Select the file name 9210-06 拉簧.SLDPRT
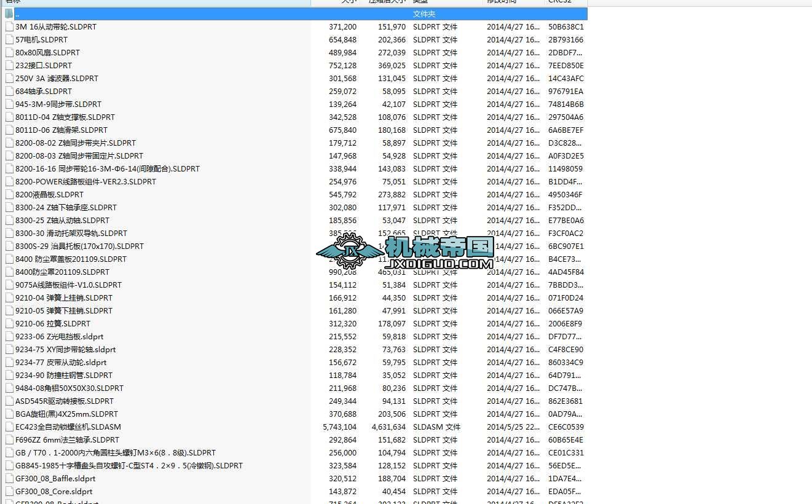 [53, 323]
